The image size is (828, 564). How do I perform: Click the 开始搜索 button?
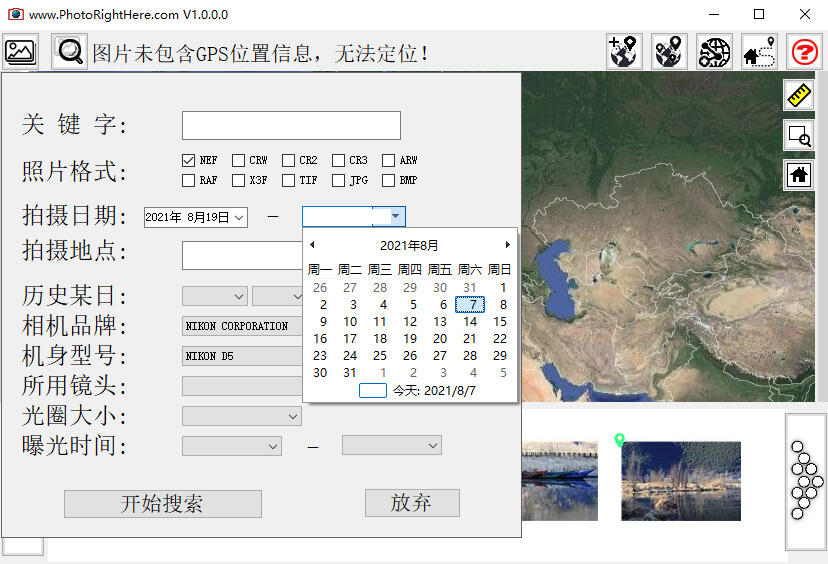(x=162, y=504)
